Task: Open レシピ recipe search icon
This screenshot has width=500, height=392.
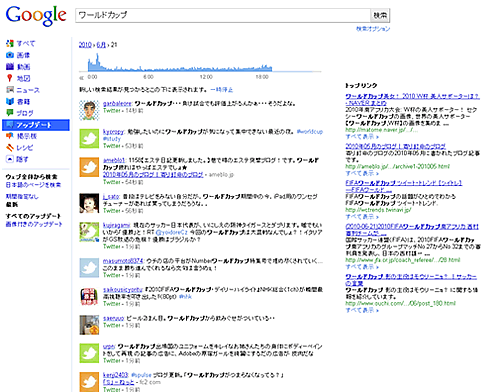Action: click(10, 147)
